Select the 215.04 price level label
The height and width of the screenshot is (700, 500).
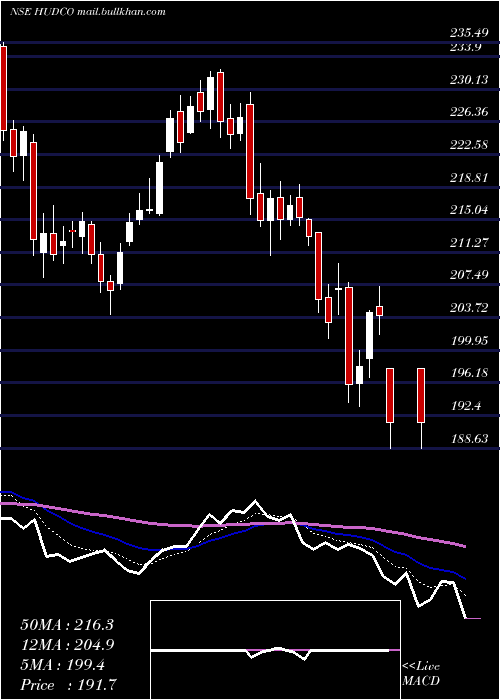pos(469,210)
